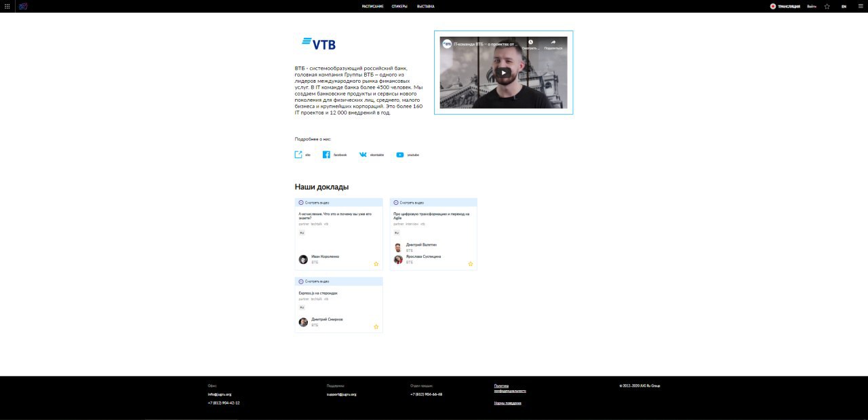This screenshot has height=420, width=868.
Task: Open the Спикеры menu item
Action: [x=400, y=6]
